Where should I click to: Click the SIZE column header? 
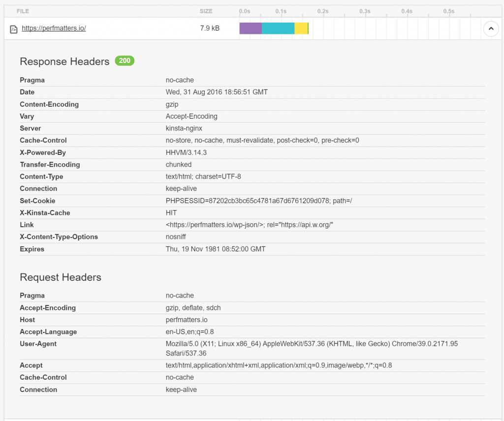[x=206, y=11]
